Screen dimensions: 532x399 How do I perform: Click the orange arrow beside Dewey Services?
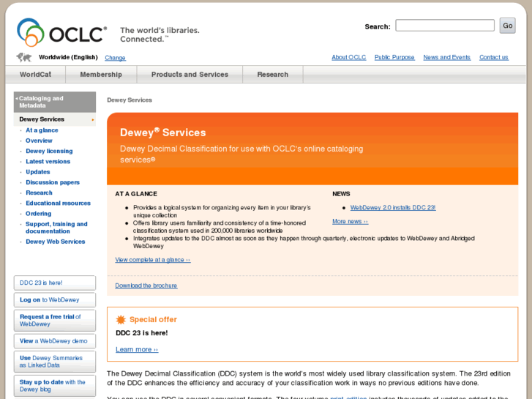[x=93, y=119]
